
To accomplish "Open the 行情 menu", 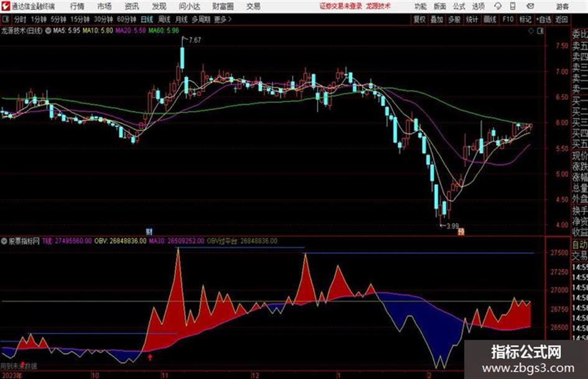I will tap(77, 6).
